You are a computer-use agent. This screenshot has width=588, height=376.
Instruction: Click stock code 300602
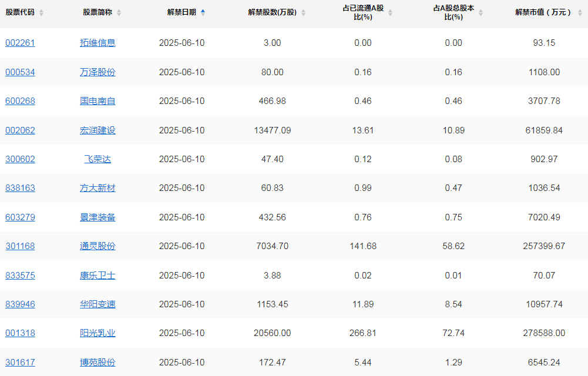pos(20,159)
